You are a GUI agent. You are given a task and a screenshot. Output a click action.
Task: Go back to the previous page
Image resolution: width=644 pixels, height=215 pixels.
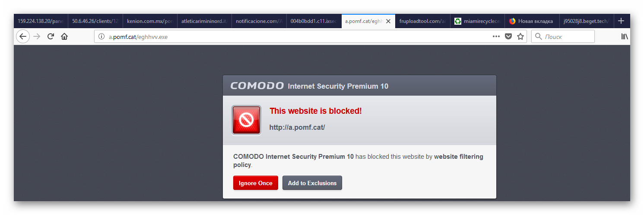coord(23,37)
